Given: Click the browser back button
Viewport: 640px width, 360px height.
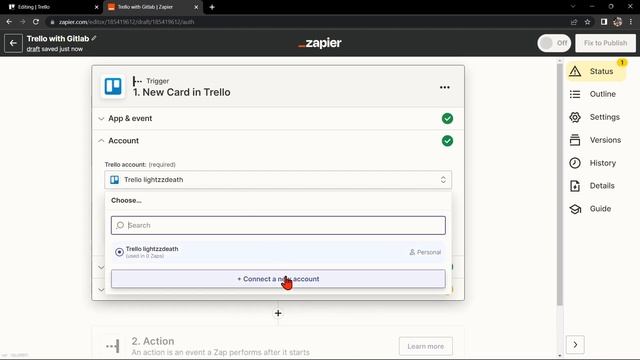Looking at the screenshot, I should click(9, 22).
